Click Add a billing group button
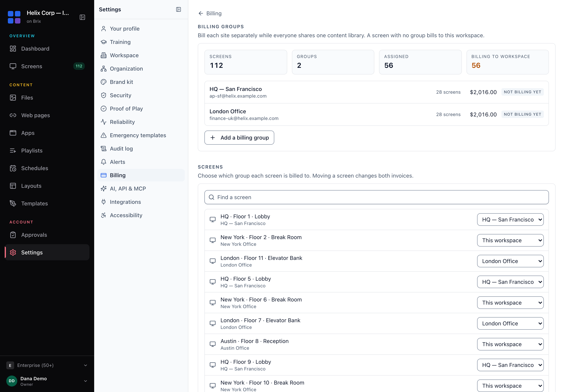The width and height of the screenshot is (565, 392). pyautogui.click(x=239, y=138)
